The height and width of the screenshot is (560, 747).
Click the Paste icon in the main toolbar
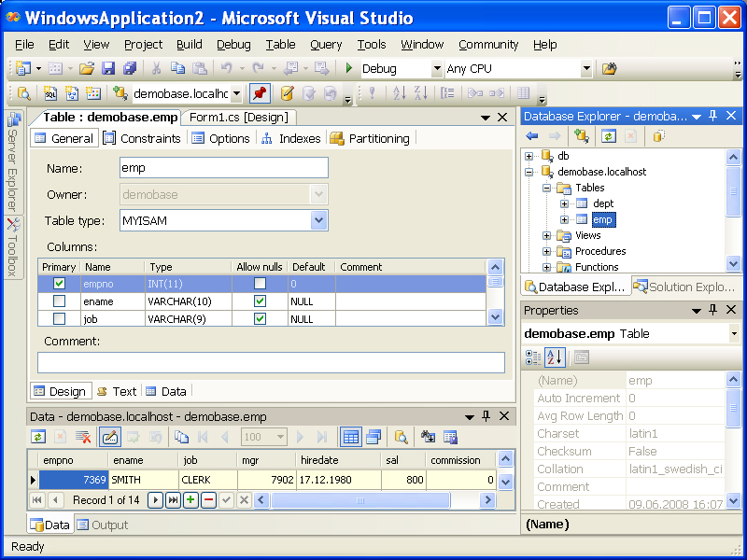pos(200,68)
